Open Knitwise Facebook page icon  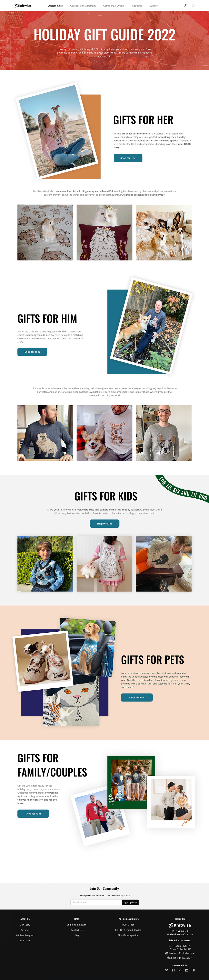(173, 970)
